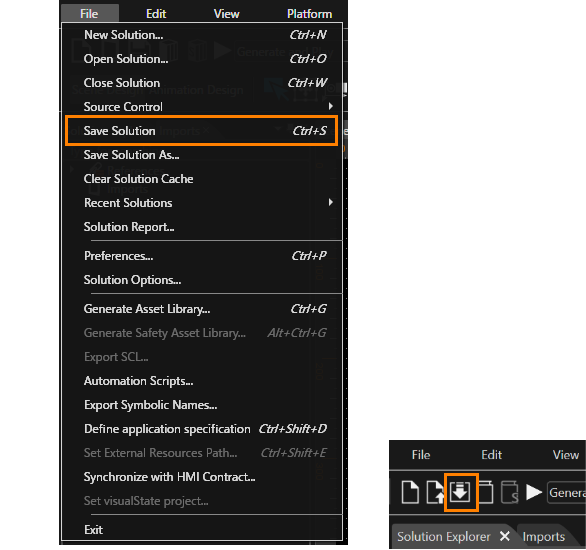Close the Solution Explorer tab
The image size is (586, 550).
pyautogui.click(x=505, y=536)
